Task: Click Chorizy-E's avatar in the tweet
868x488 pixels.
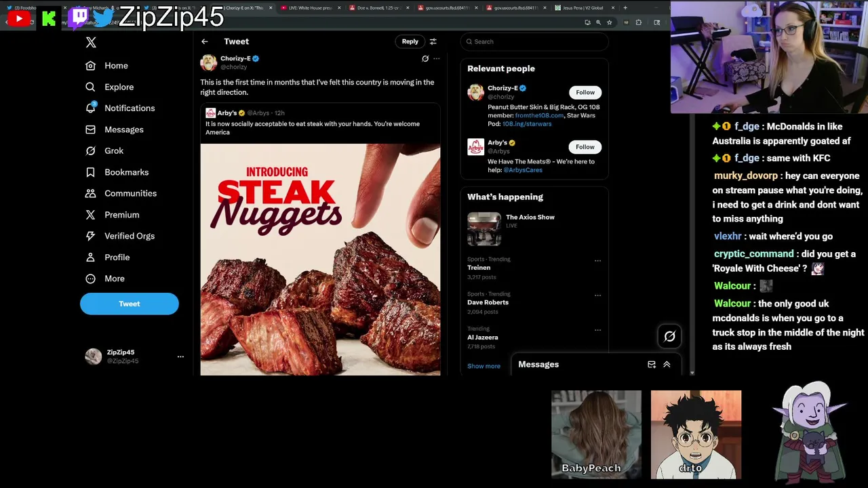Action: coord(208,62)
